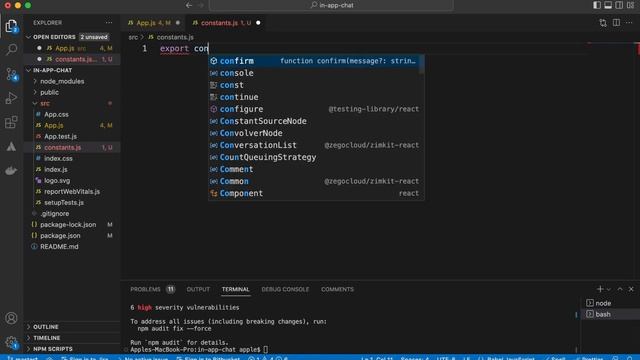Open the Extensions view
The image size is (640, 360).
[x=11, y=122]
